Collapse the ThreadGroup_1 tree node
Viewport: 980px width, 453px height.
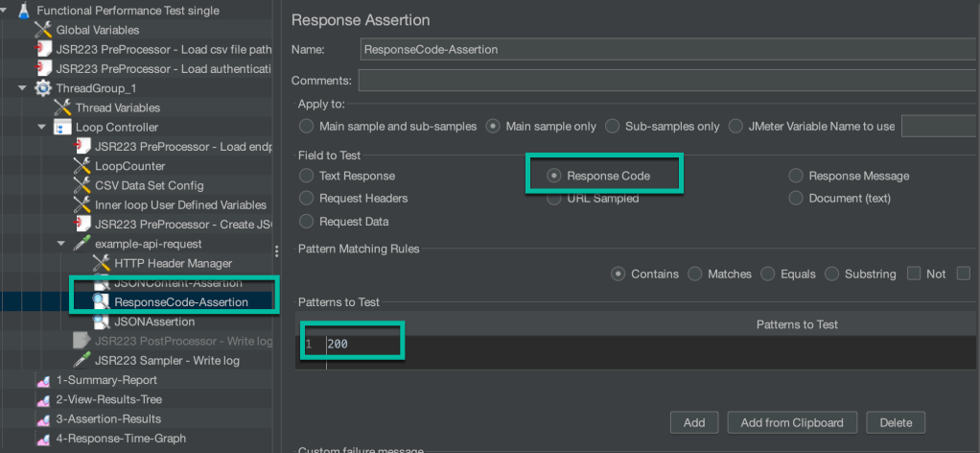coord(23,88)
